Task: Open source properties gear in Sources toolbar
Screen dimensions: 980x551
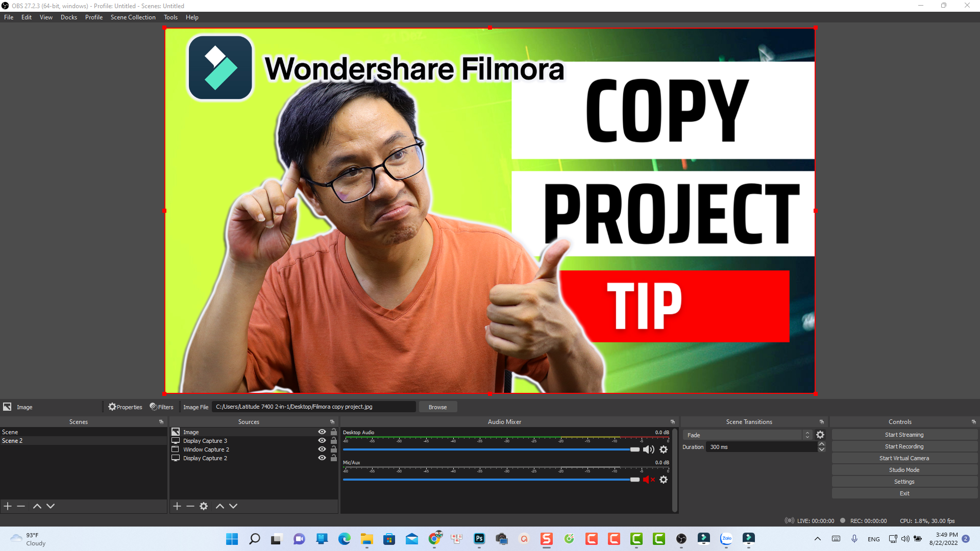Action: click(x=204, y=506)
